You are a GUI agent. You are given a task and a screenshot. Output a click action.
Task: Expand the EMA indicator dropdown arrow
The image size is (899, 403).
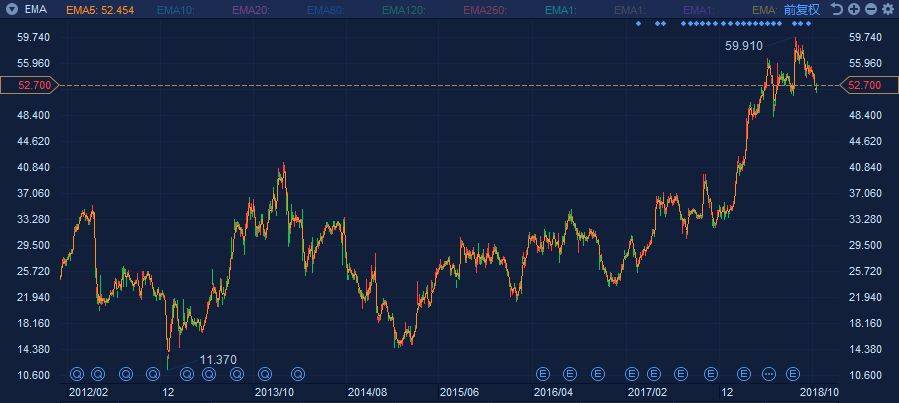pyautogui.click(x=11, y=9)
